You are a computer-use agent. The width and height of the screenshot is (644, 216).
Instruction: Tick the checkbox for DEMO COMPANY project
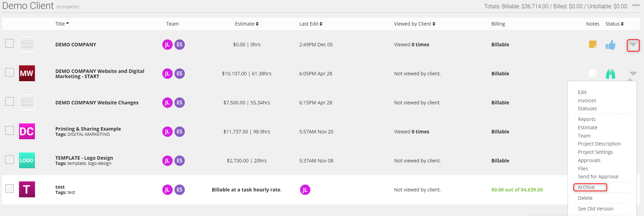(x=10, y=44)
